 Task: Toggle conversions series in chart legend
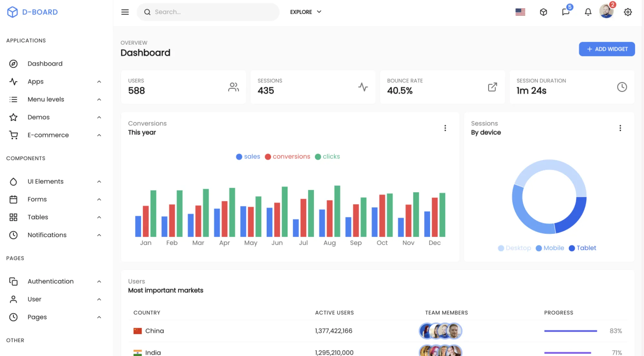(x=288, y=157)
